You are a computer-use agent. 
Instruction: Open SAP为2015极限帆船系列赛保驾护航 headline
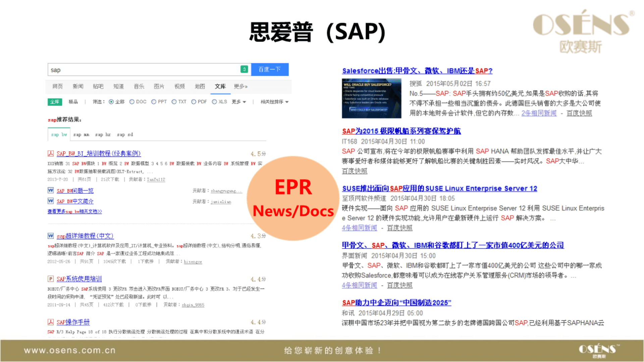click(401, 131)
